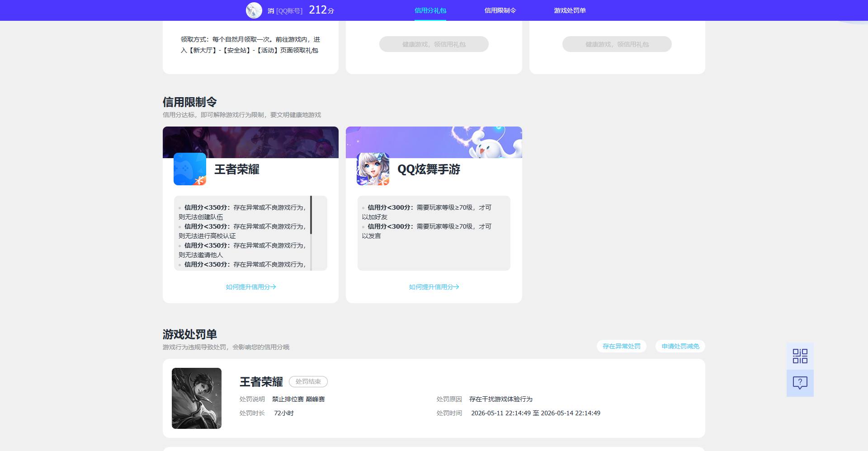Click 禁止排位赛 巅峰赛 penalty description
The width and height of the screenshot is (868, 451).
point(298,399)
